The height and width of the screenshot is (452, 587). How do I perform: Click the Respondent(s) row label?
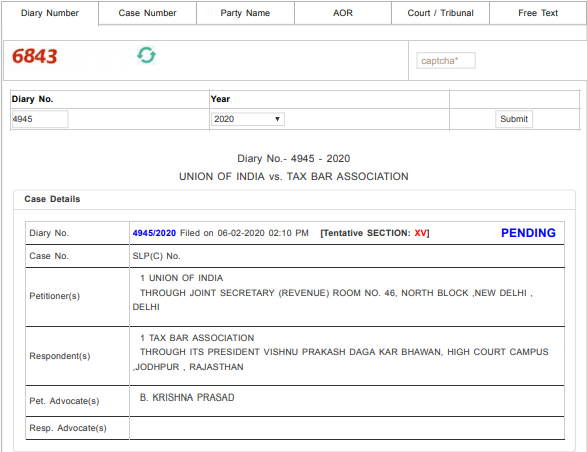click(60, 356)
